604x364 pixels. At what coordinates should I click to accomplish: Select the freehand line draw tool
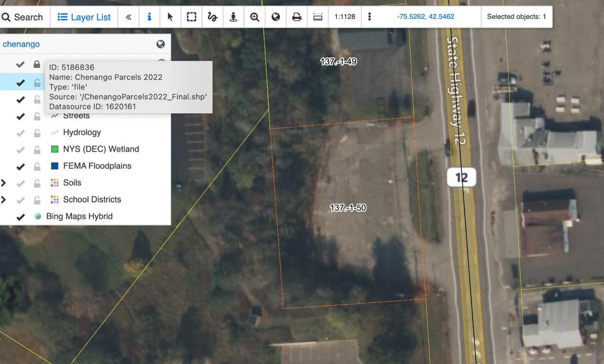pyautogui.click(x=212, y=17)
